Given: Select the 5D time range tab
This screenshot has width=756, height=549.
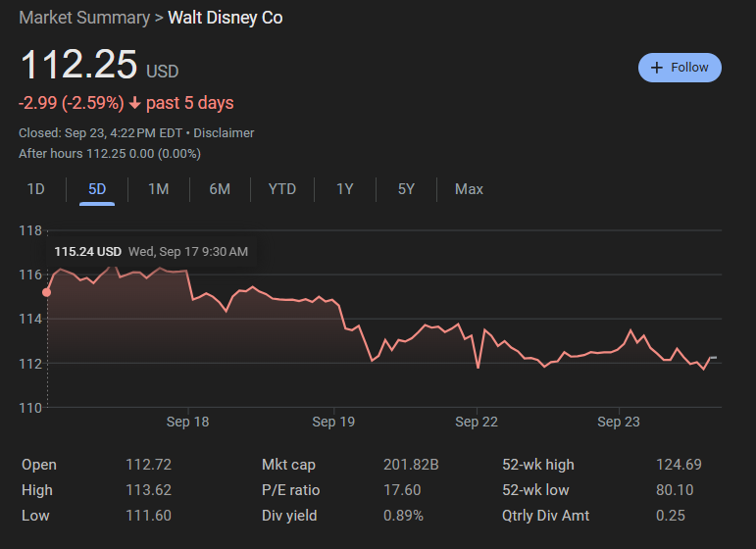Looking at the screenshot, I should [97, 189].
